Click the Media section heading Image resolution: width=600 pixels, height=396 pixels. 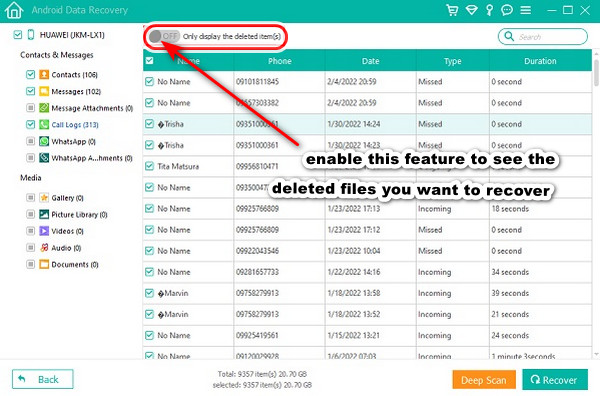[x=31, y=178]
